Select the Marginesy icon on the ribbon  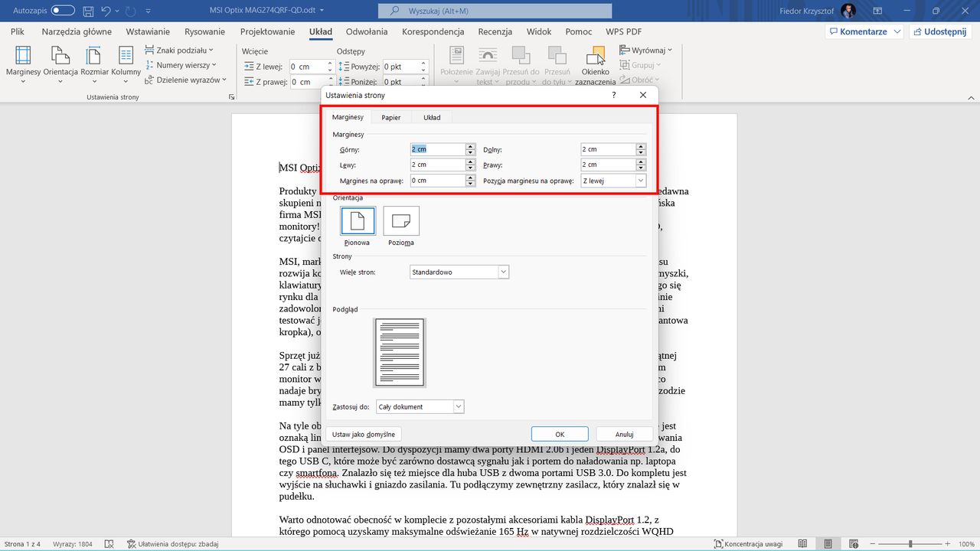(22, 64)
